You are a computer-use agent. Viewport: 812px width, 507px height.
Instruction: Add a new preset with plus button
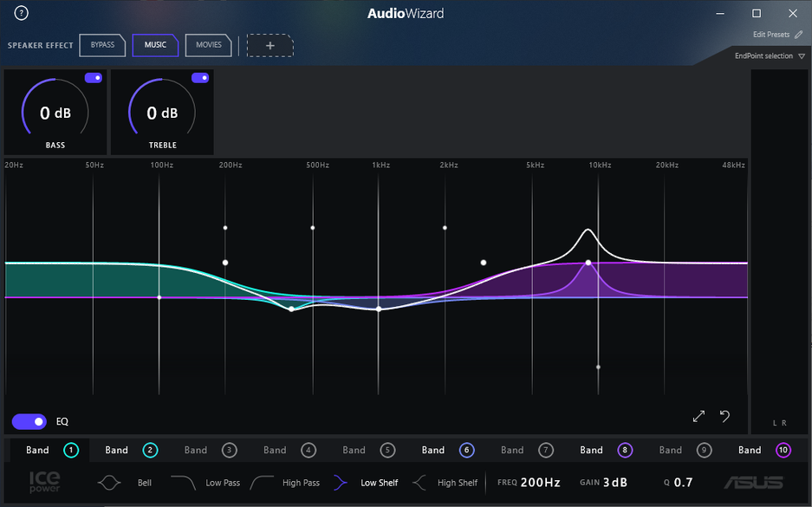pyautogui.click(x=270, y=46)
